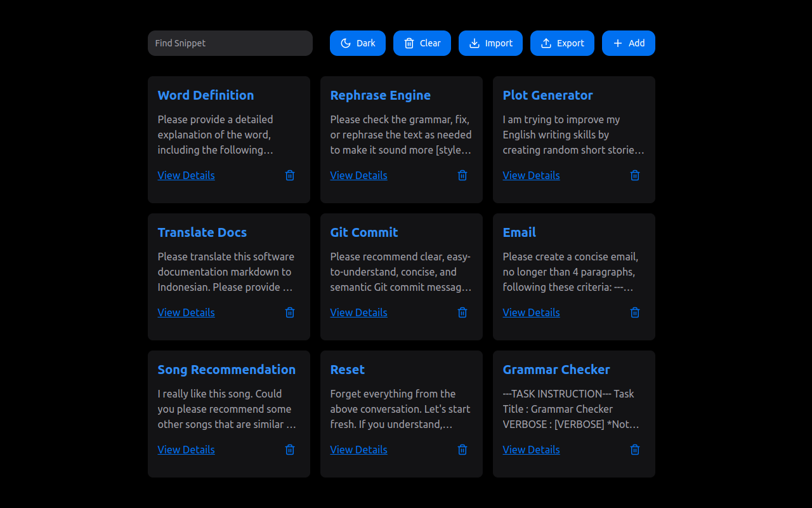Click the Word Definition card title

206,95
